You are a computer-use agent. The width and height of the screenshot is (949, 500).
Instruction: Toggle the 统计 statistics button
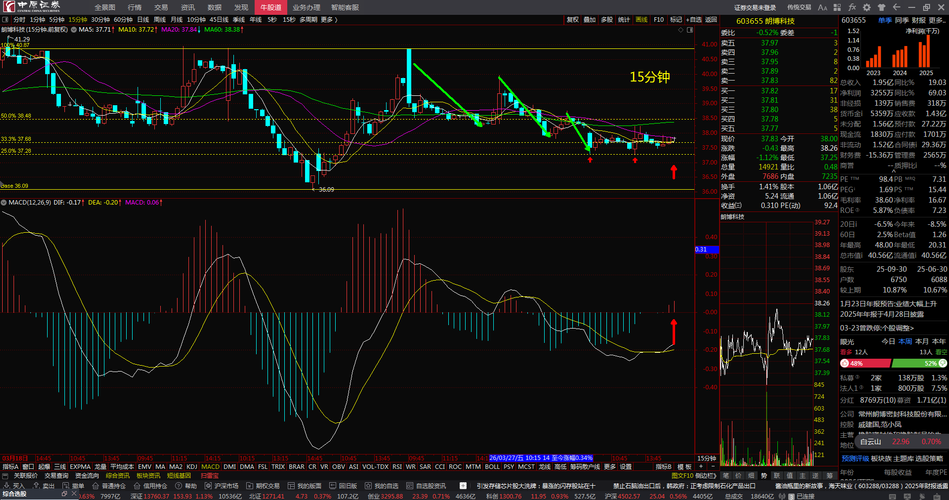point(624,20)
